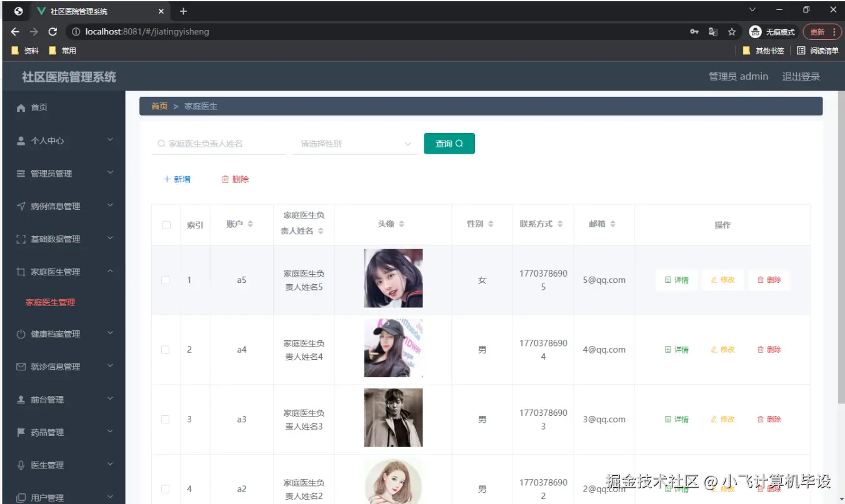Click the home icon beside 首页 in sidebar
This screenshot has width=845, height=504.
21,108
